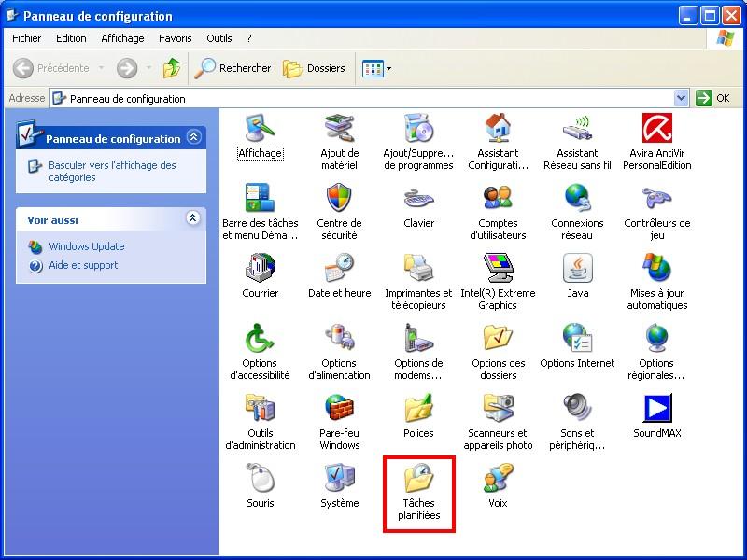Screen dimensions: 747x560
Task: Open the Windows Update link
Action: [87, 246]
